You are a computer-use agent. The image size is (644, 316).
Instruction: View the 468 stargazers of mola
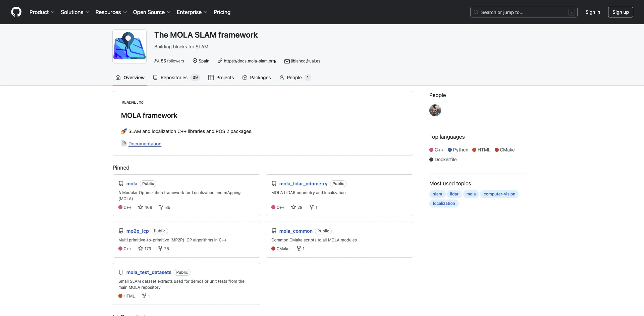145,208
